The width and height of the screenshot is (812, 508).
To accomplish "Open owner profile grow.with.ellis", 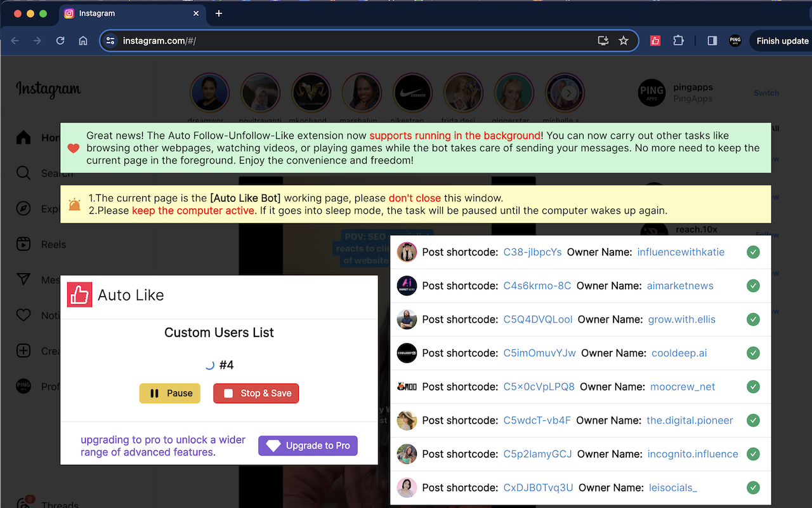I will pos(681,319).
